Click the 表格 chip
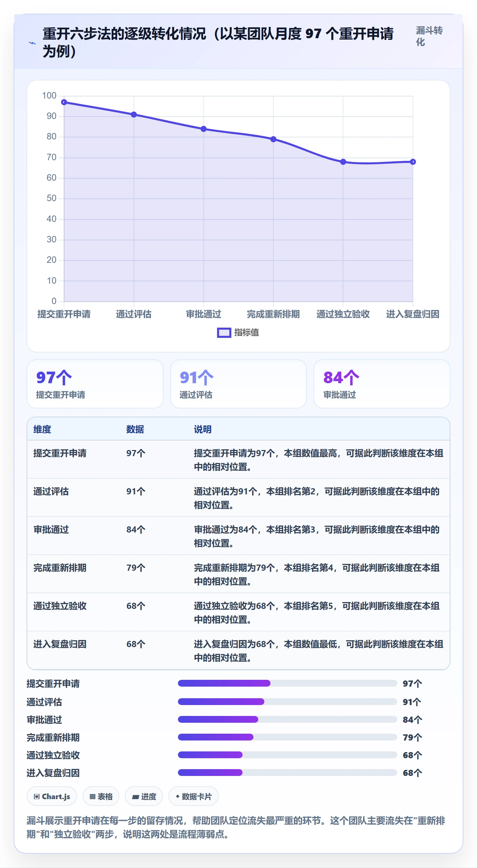 point(101,796)
